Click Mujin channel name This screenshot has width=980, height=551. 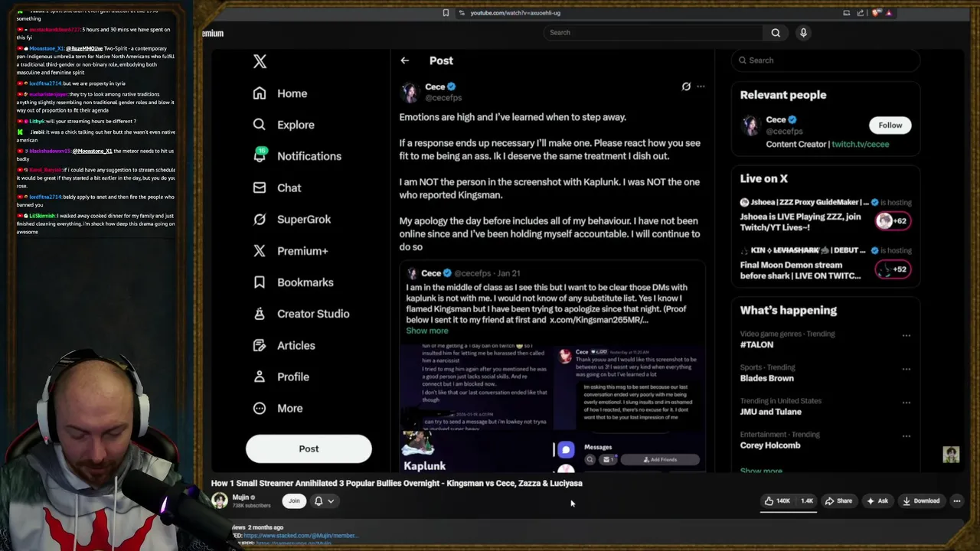240,497
